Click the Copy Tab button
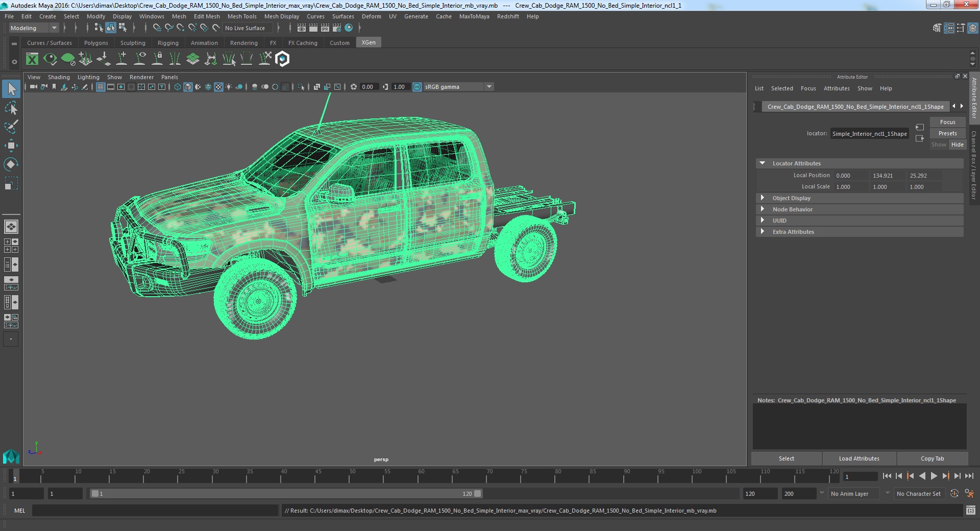This screenshot has height=531, width=980. click(932, 458)
